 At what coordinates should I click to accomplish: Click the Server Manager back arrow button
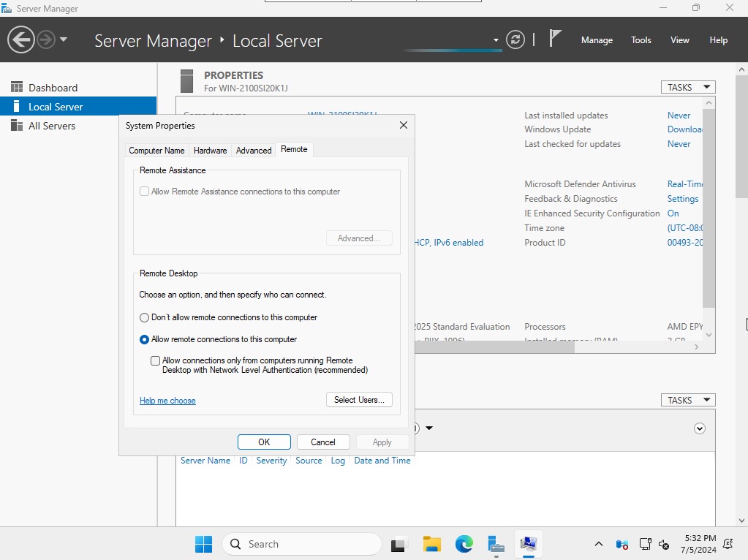click(x=21, y=39)
